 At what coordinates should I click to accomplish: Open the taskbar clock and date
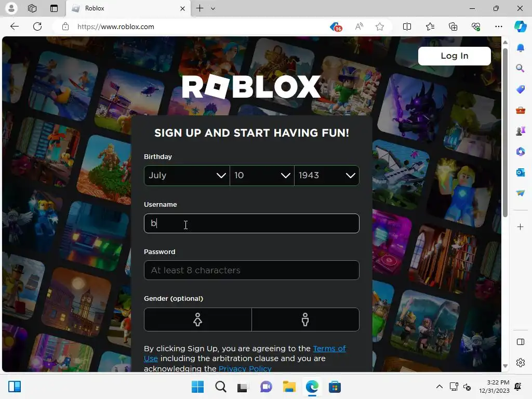[495, 387]
